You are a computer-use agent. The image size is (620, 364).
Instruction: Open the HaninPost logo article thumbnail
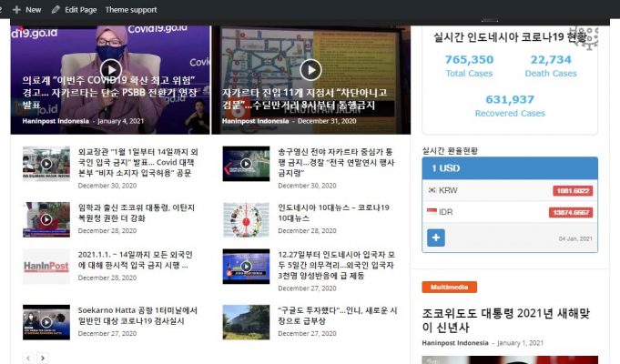point(46,267)
